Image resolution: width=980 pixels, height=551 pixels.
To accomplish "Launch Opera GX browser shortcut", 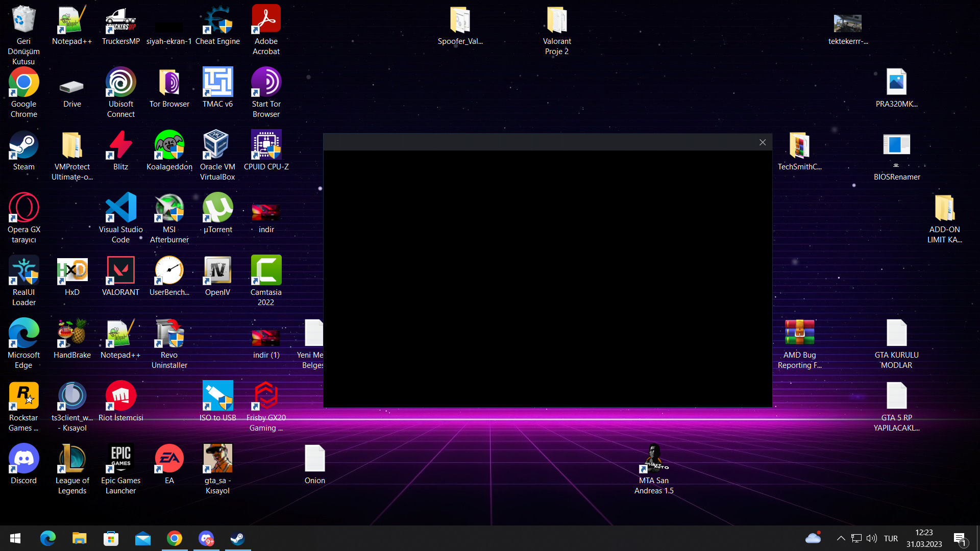I will 23,218.
